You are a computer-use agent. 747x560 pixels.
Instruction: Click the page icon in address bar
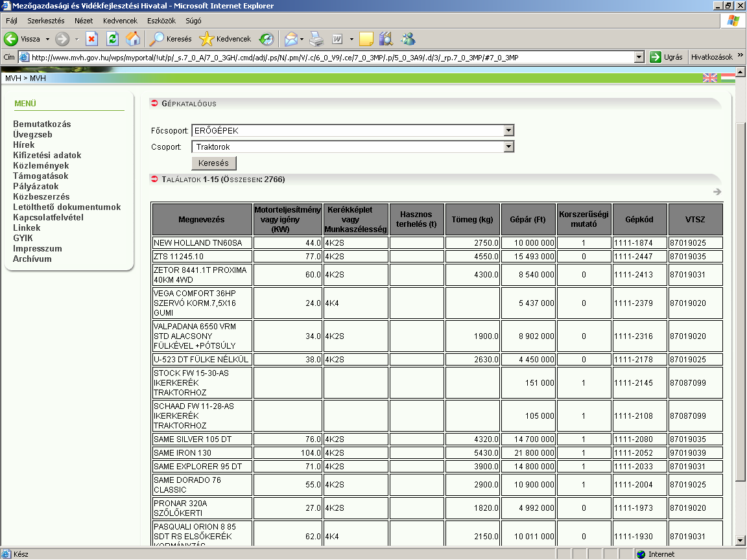(24, 58)
